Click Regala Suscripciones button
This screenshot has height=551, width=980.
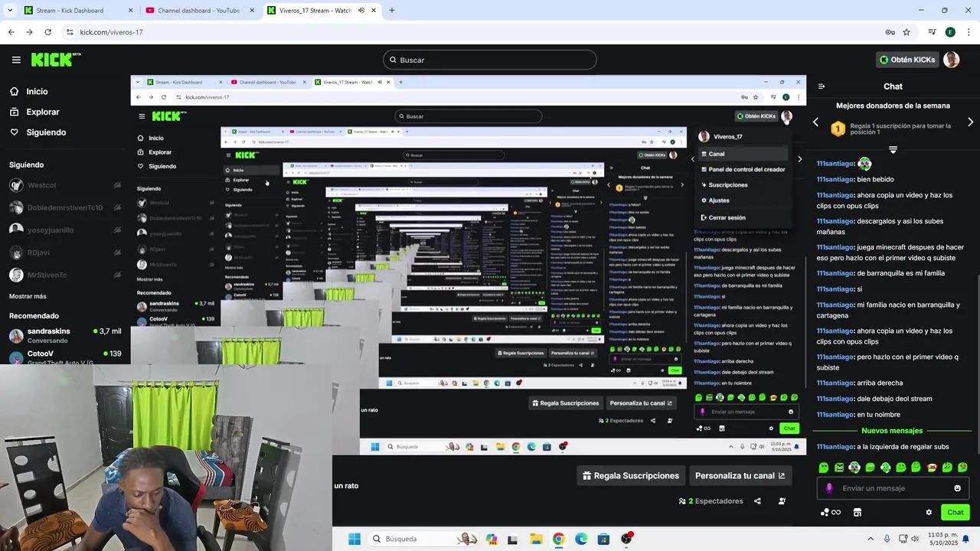[631, 475]
